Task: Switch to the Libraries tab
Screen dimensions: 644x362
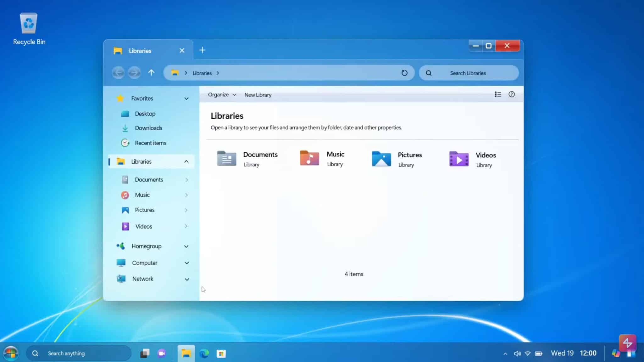Action: [x=140, y=50]
